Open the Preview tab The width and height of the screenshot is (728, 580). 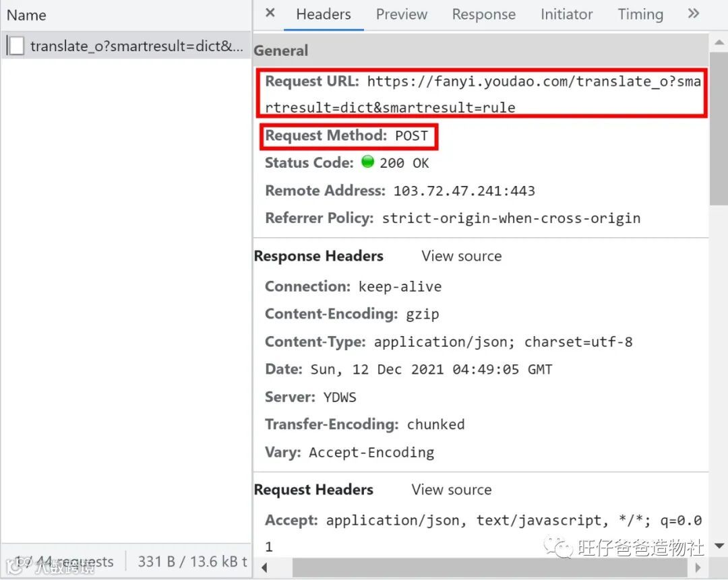pos(402,14)
